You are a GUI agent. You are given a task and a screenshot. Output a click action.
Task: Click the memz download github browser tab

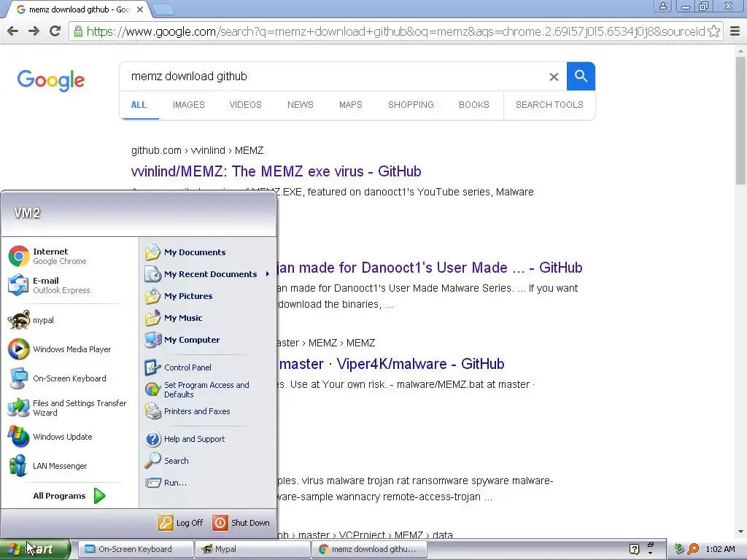pos(79,9)
